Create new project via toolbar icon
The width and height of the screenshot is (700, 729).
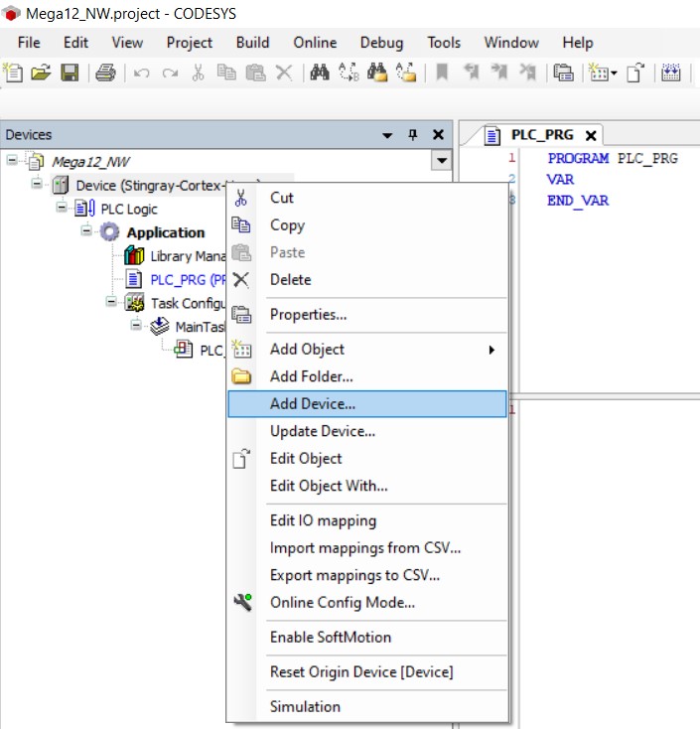point(13,73)
